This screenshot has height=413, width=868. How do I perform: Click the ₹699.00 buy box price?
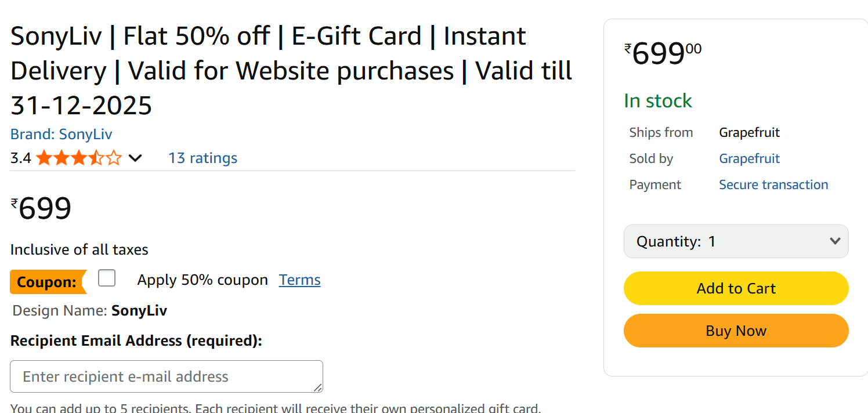[663, 55]
